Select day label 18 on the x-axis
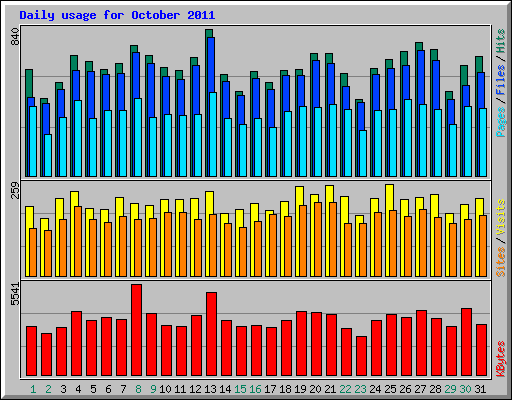 pos(285,389)
